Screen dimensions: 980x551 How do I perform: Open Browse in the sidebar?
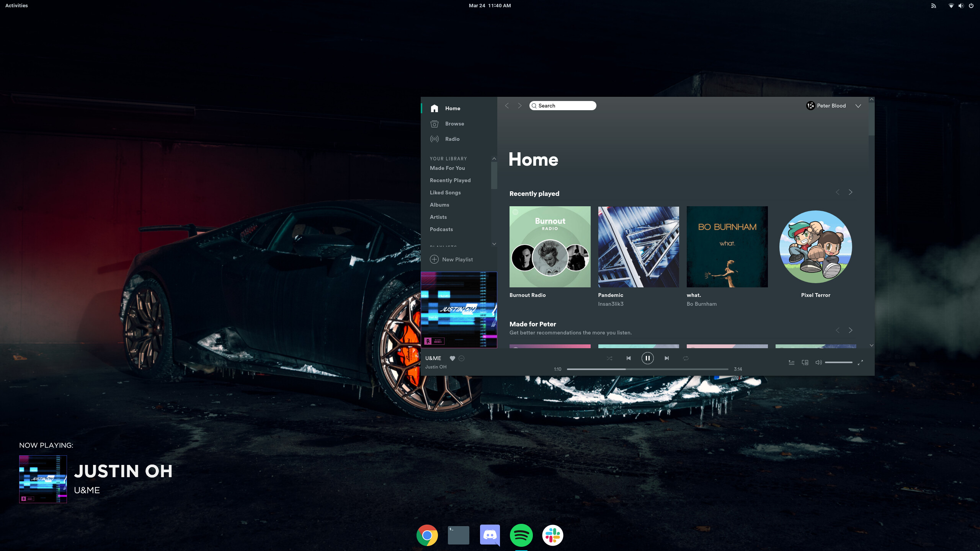coord(454,124)
